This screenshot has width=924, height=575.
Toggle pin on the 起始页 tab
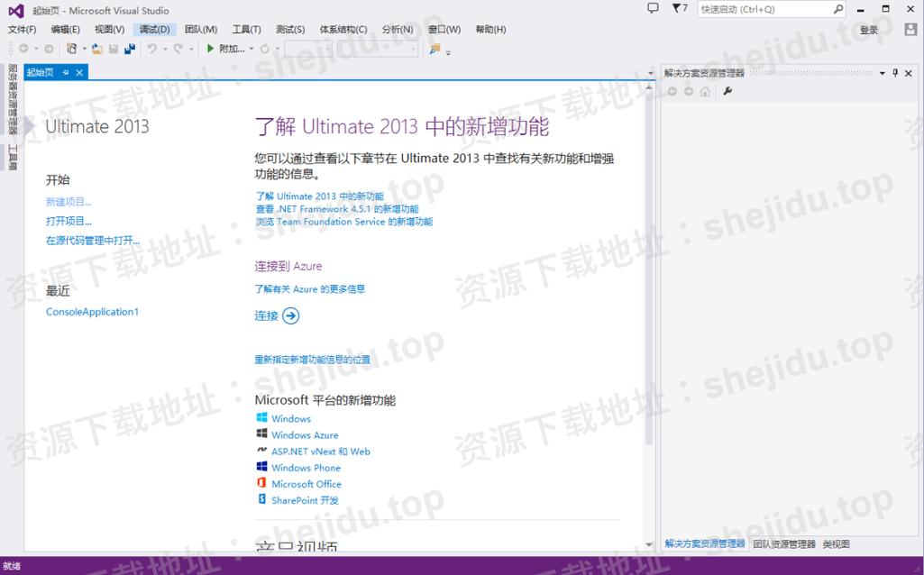tap(66, 72)
